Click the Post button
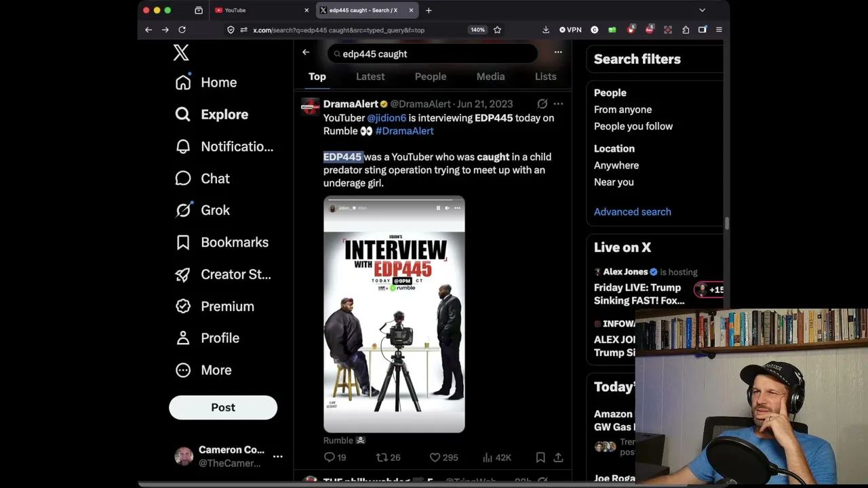 [x=223, y=407]
